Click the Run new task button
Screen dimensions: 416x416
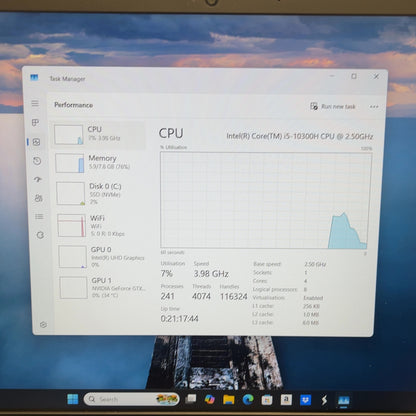pos(333,106)
